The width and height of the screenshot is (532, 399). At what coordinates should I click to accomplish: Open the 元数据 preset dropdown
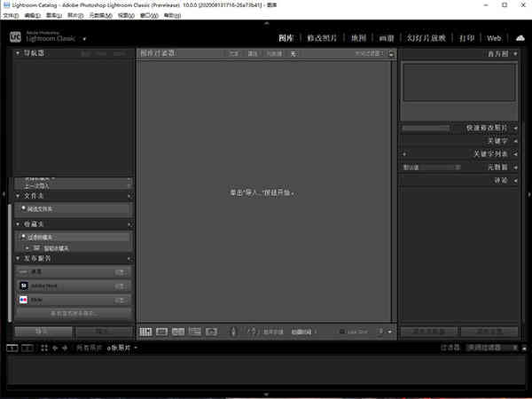(x=431, y=168)
